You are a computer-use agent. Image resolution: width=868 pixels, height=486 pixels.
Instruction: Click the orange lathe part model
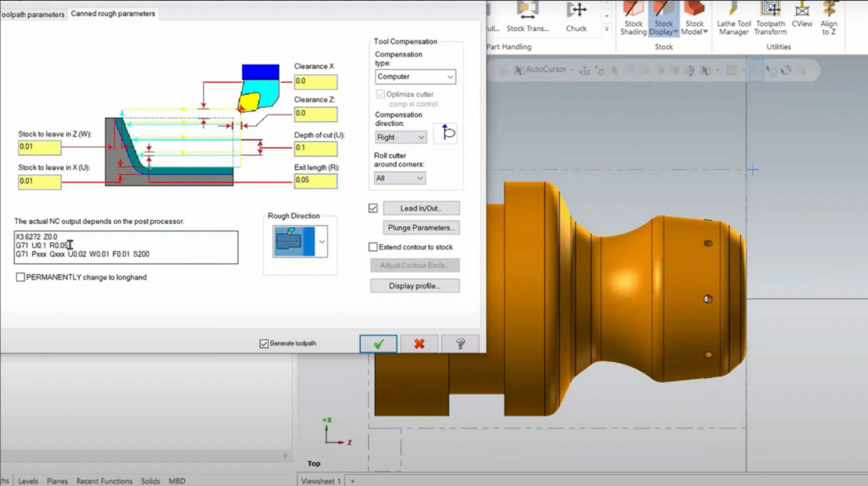561,298
